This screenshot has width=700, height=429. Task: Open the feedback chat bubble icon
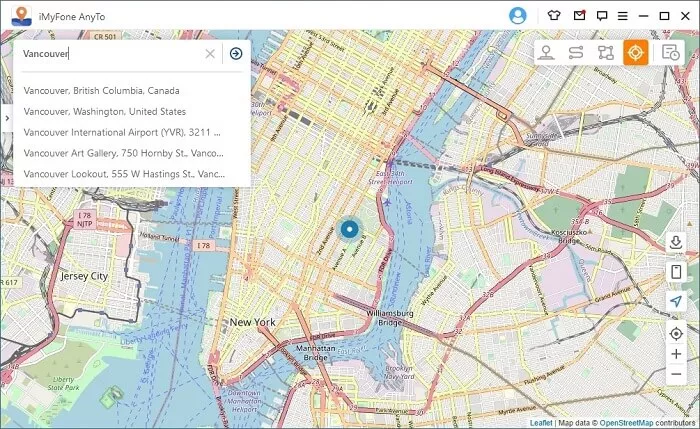(x=602, y=16)
